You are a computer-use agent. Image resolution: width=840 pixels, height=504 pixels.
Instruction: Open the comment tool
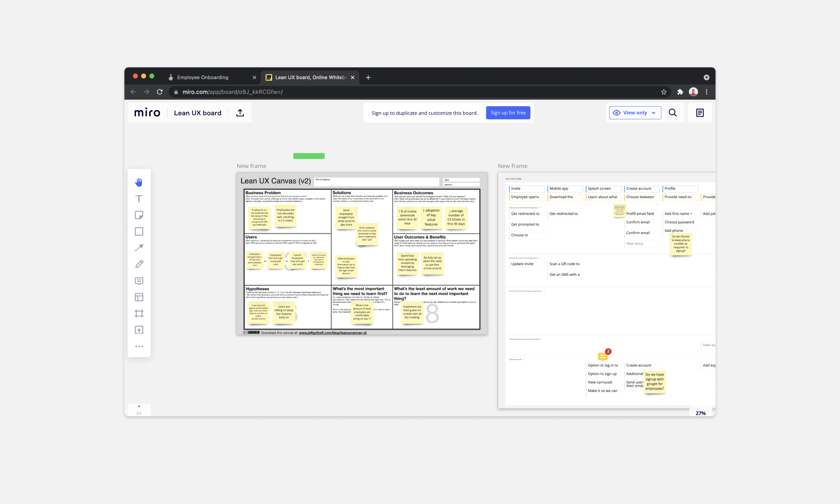(139, 281)
